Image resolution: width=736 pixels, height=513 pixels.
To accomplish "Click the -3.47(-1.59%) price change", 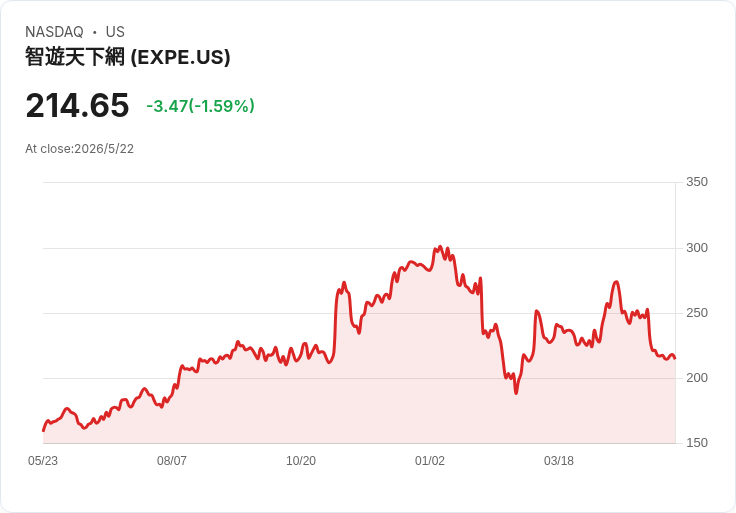I will coord(200,106).
